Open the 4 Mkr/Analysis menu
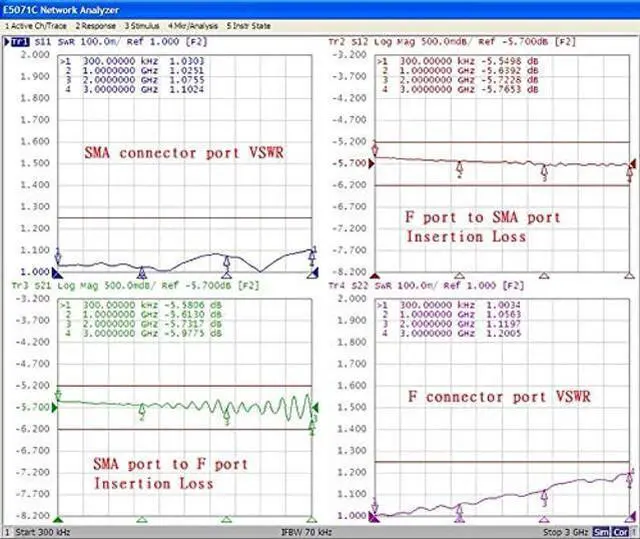Image resolution: width=640 pixels, height=539 pixels. tap(193, 26)
